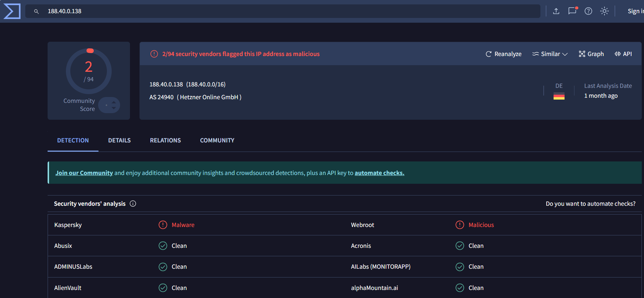Screen dimensions: 644x298
Task: Click the Sign in link
Action: pyautogui.click(x=636, y=11)
